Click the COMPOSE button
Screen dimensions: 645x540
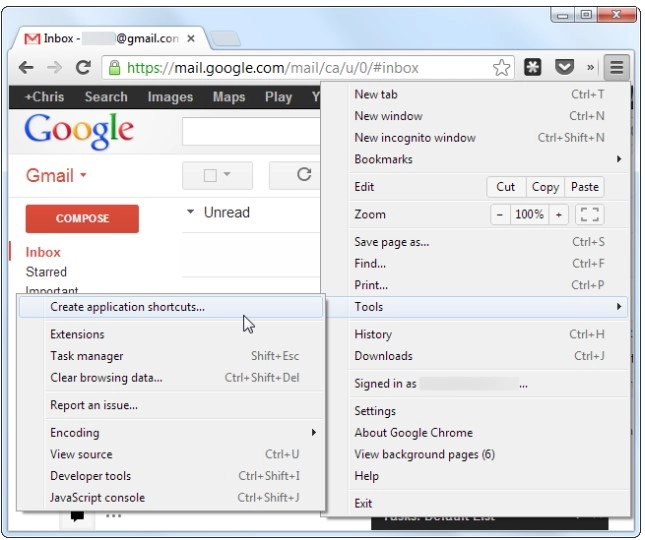[82, 218]
